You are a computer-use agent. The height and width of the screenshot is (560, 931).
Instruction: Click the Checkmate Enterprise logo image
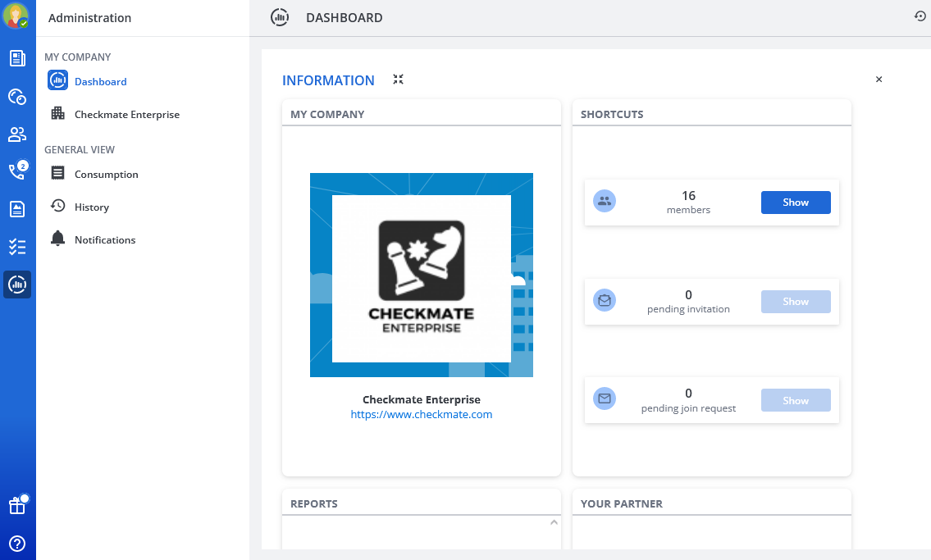click(421, 275)
